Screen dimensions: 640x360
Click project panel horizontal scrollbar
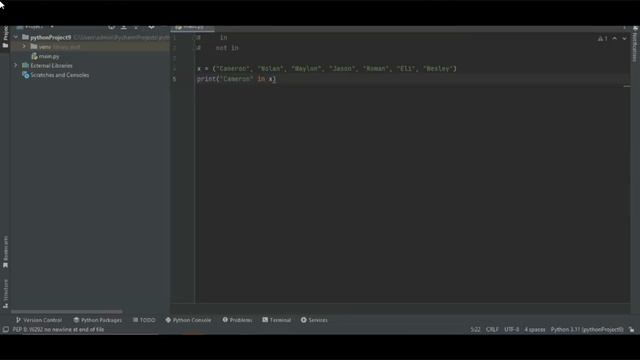tap(67, 311)
